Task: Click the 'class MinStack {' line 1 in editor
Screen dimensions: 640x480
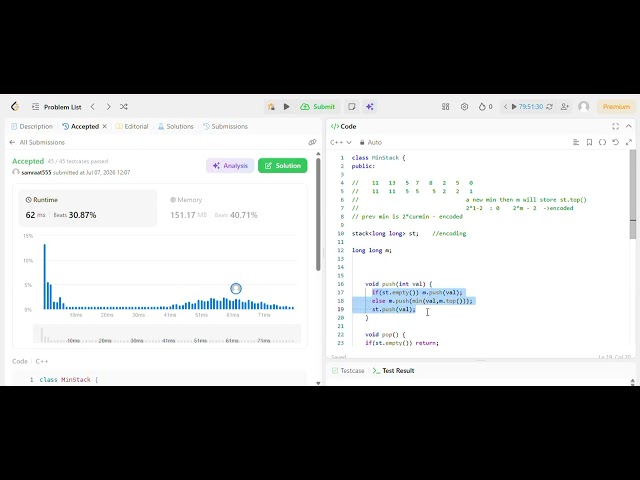Action: tap(378, 158)
